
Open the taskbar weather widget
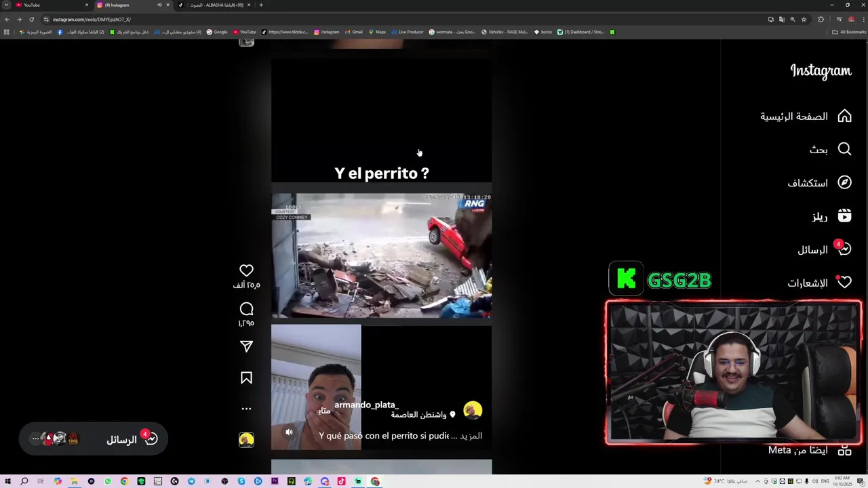point(726,481)
